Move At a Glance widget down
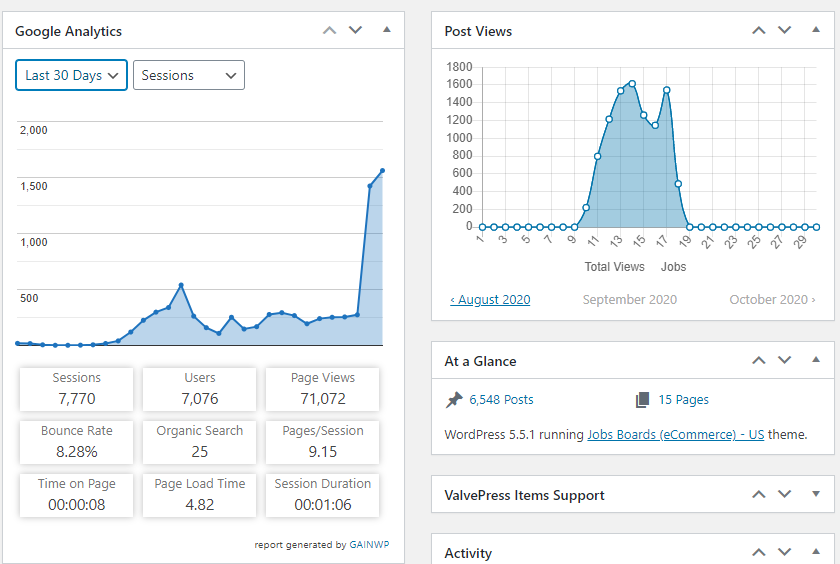 tap(785, 360)
